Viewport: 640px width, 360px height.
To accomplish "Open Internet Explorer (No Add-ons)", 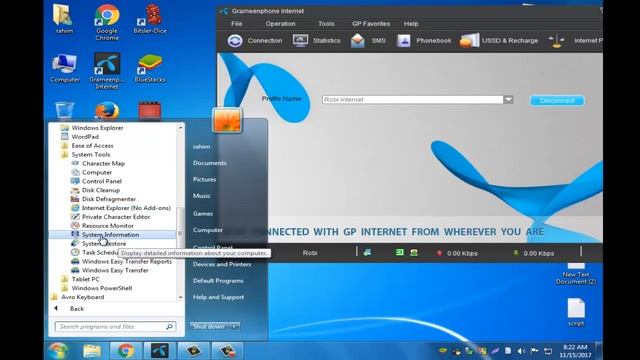I will click(x=126, y=208).
